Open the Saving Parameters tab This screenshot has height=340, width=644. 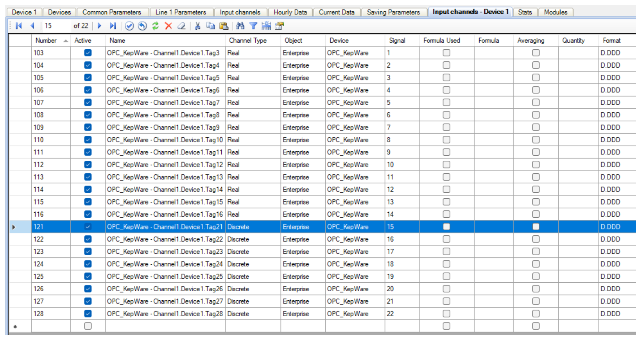[x=393, y=12]
